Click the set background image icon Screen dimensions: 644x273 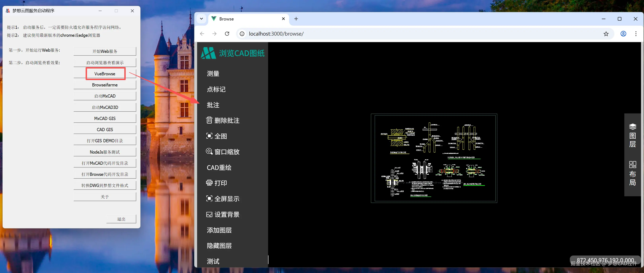209,214
